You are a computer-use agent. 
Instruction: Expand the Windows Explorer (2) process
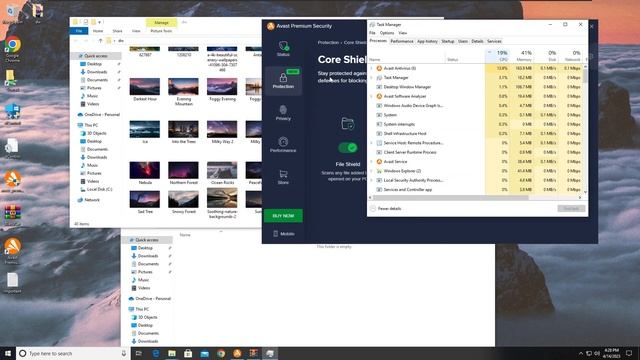point(371,171)
